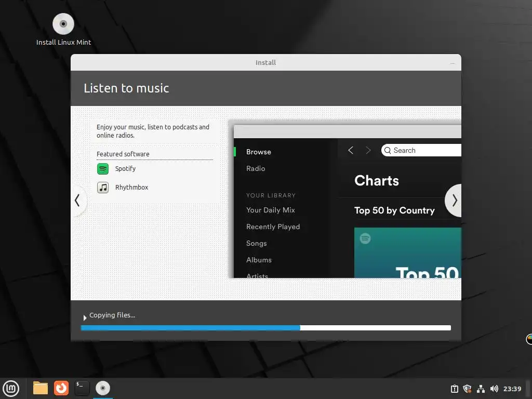
Task: Click the Top 50 by Country heading
Action: click(394, 210)
